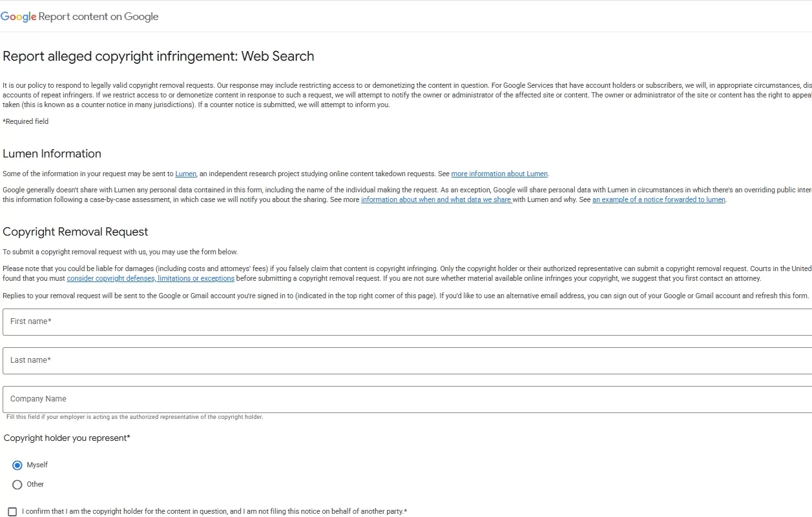Click Report content on Google header title
Image resolution: width=812 pixels, height=517 pixels.
(98, 17)
